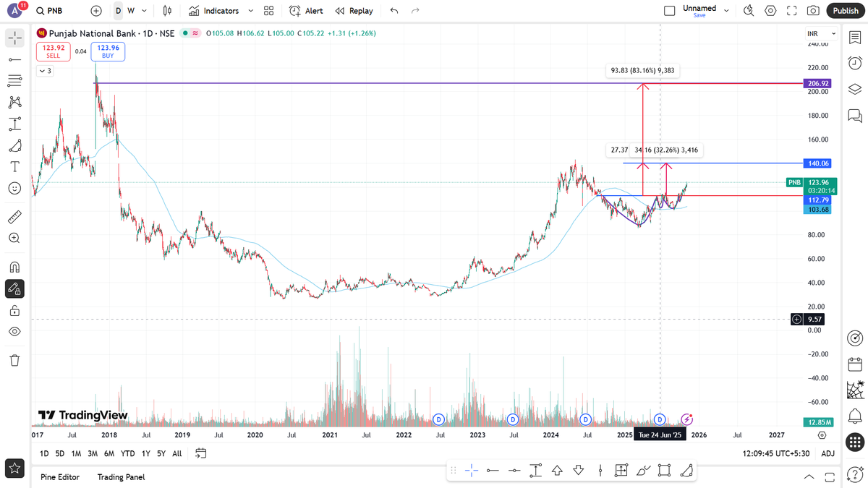Select the YTD date range
Image resolution: width=868 pixels, height=488 pixels.
(x=128, y=454)
